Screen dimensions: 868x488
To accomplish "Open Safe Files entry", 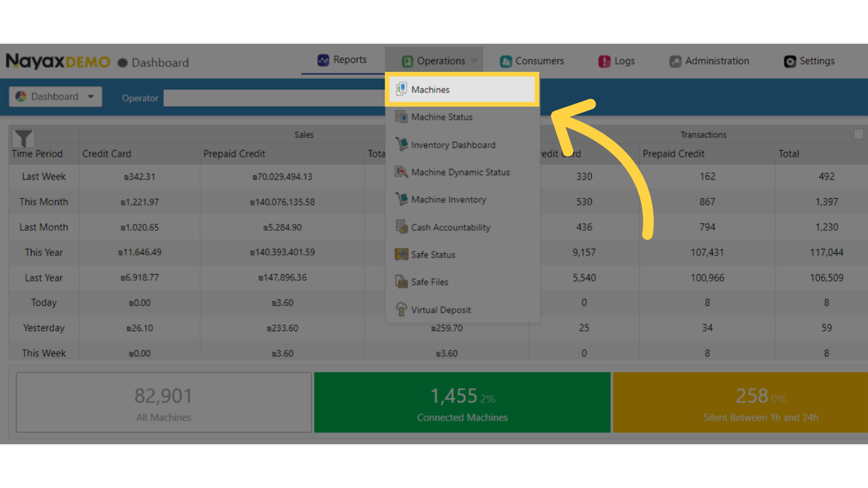I will pos(462,282).
